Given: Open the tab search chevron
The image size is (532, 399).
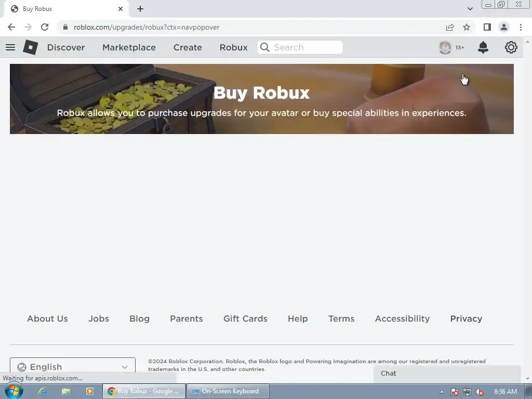Looking at the screenshot, I should coord(470,9).
